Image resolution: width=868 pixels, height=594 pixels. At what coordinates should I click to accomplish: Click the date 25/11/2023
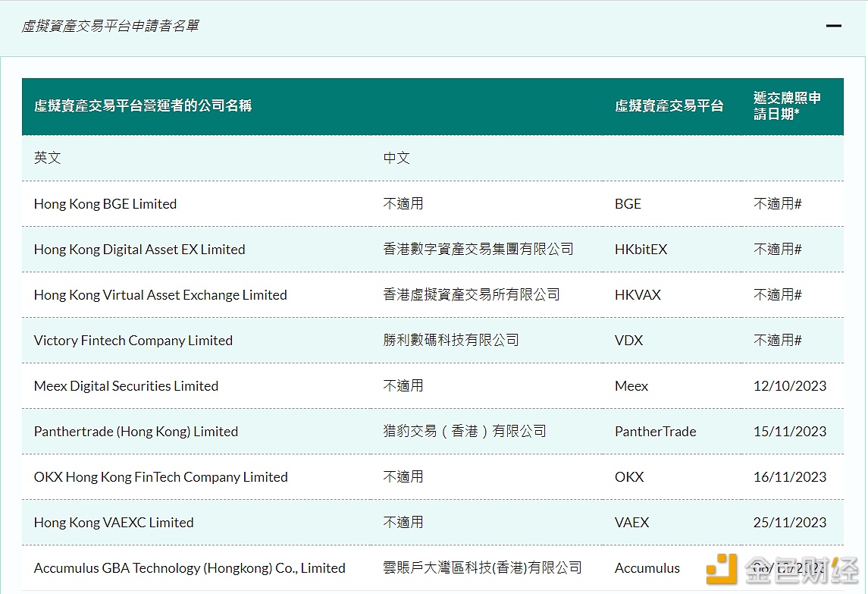tap(790, 523)
